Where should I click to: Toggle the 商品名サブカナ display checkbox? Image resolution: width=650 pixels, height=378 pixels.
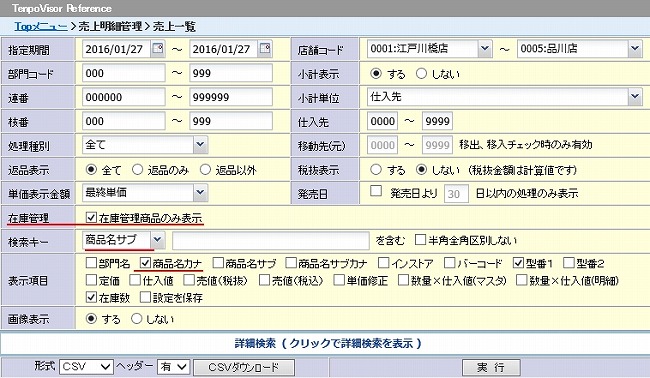coord(291,262)
